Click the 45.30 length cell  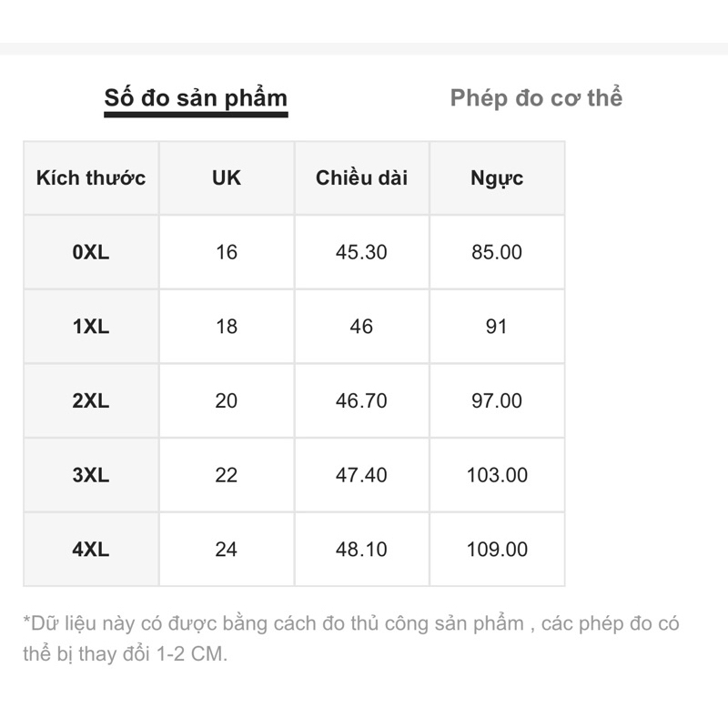point(361,252)
